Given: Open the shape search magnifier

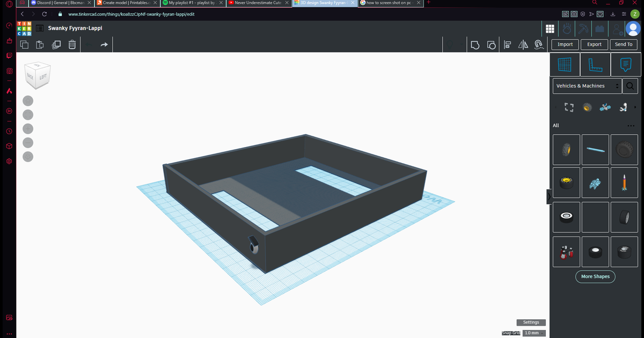Looking at the screenshot, I should [629, 86].
